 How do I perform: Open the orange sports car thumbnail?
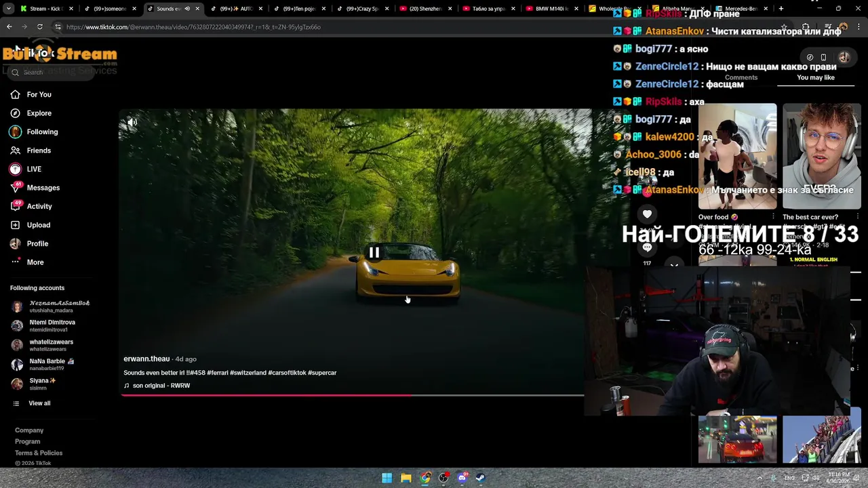pyautogui.click(x=737, y=439)
